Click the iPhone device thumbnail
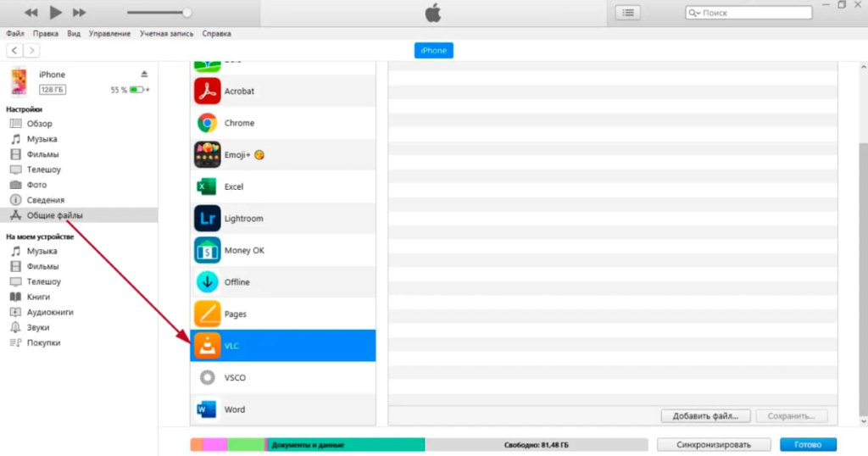Screen dimensions: 868x456 [x=19, y=81]
